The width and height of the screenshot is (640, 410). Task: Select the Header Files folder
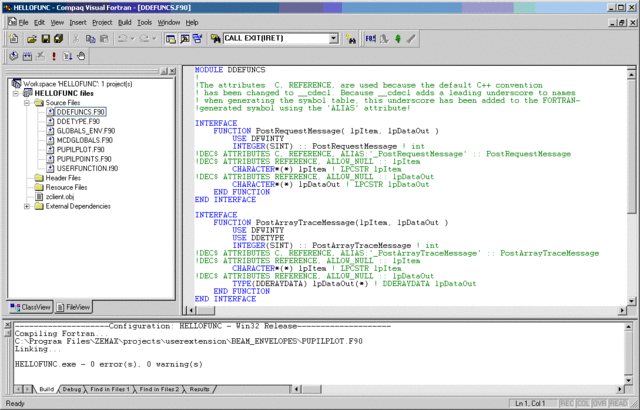[63, 178]
